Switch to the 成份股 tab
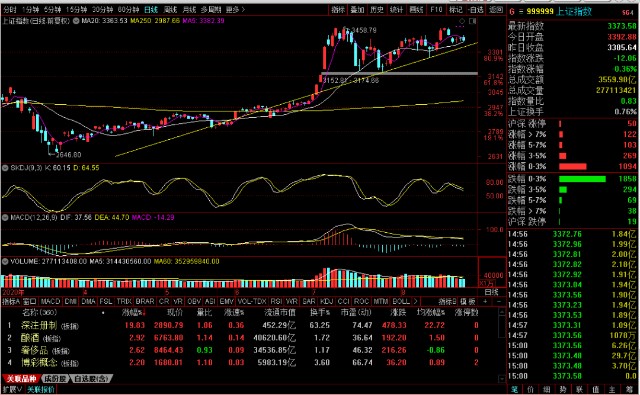Screen dimensions: 640x395 point(55,379)
